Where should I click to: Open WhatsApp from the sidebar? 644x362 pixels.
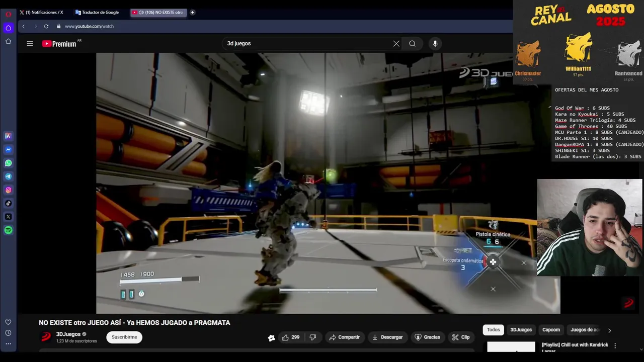(8, 163)
